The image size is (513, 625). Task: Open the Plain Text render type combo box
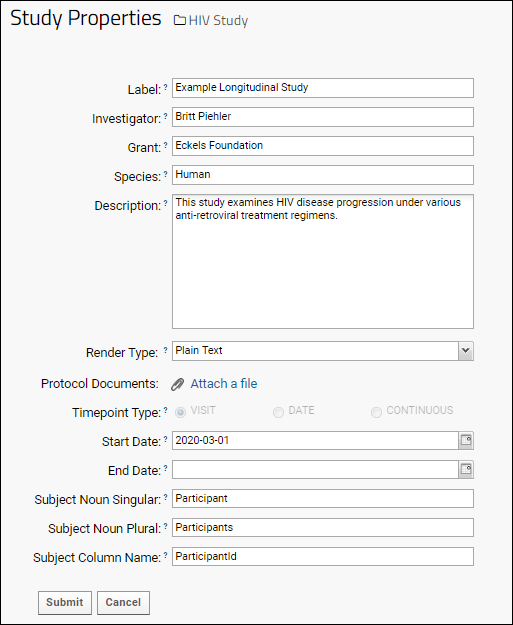(323, 351)
